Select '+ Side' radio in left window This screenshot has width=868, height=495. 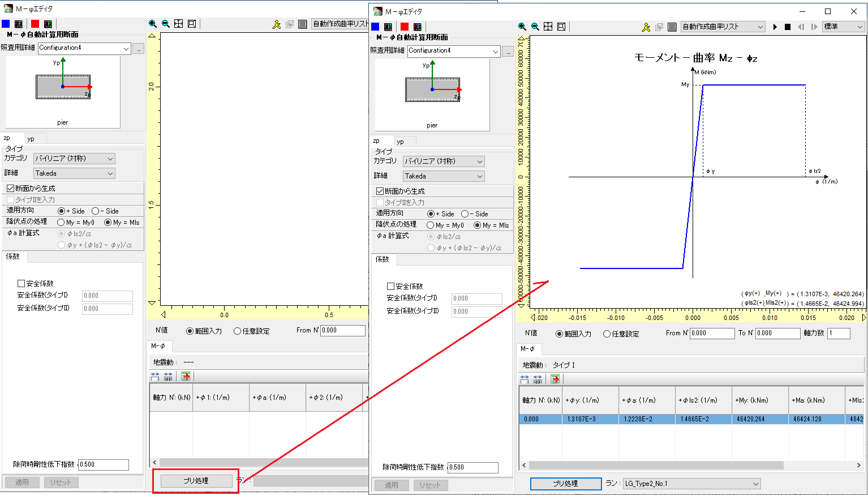61,211
